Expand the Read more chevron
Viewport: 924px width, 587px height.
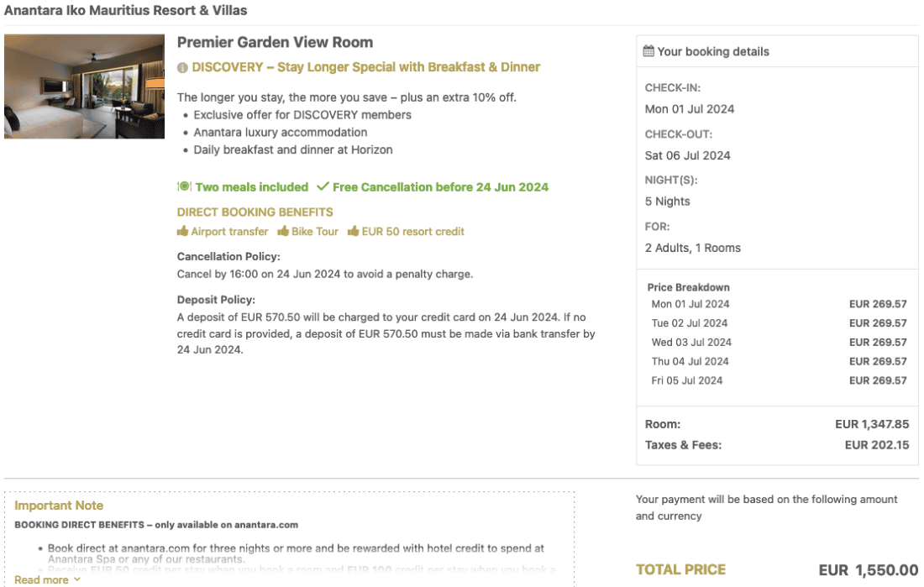coord(77,579)
